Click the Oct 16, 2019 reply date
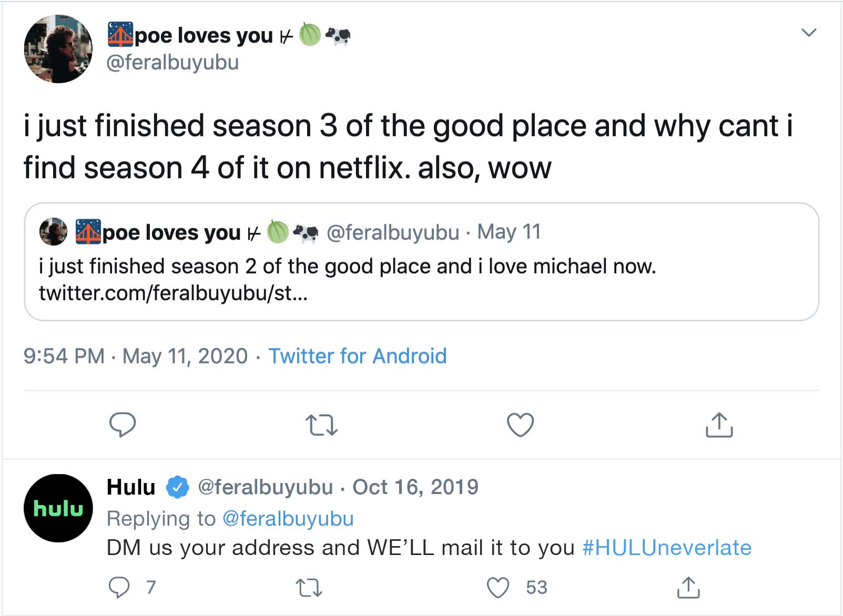Screen dimensions: 843x616 pyautogui.click(x=415, y=487)
